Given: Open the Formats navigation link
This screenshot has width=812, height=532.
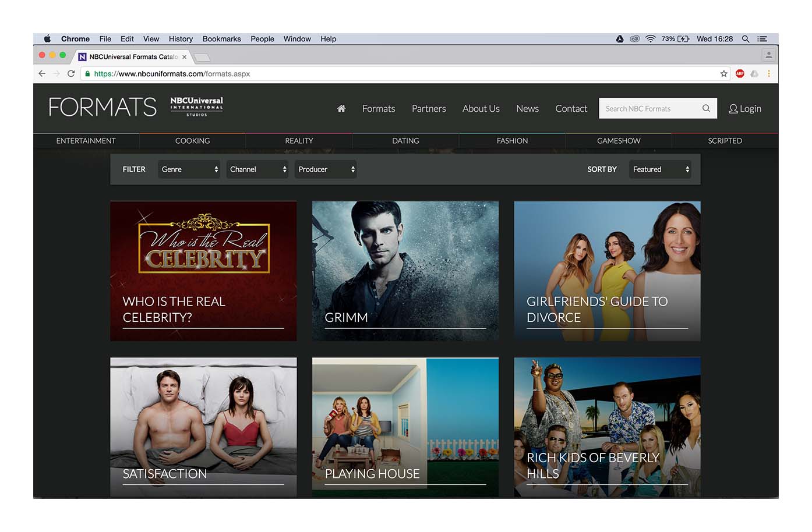Looking at the screenshot, I should point(379,109).
